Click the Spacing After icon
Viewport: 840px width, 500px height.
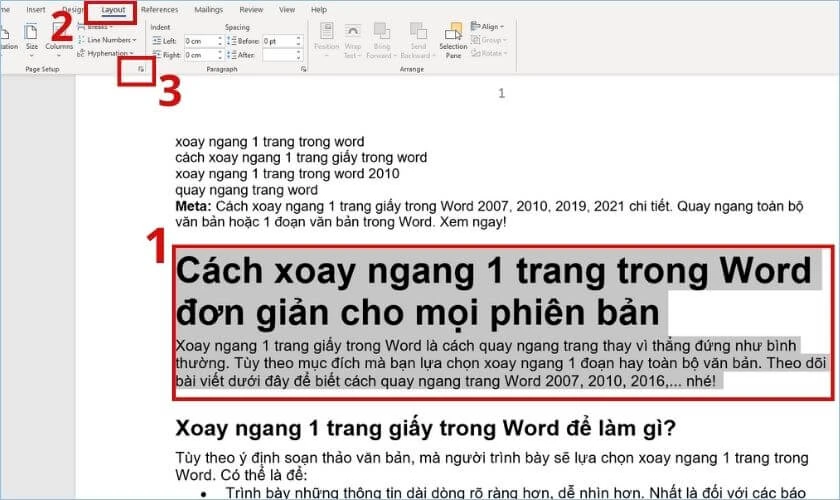[231, 55]
